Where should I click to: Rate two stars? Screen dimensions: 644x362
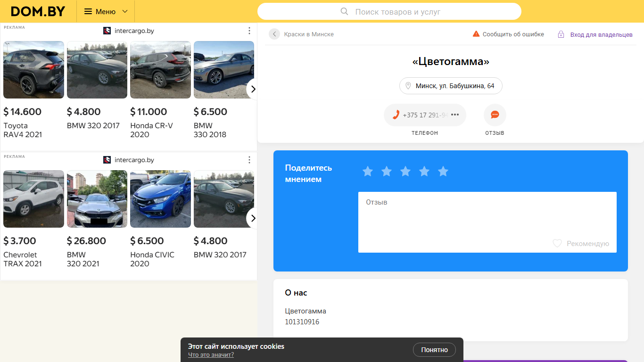pos(387,171)
